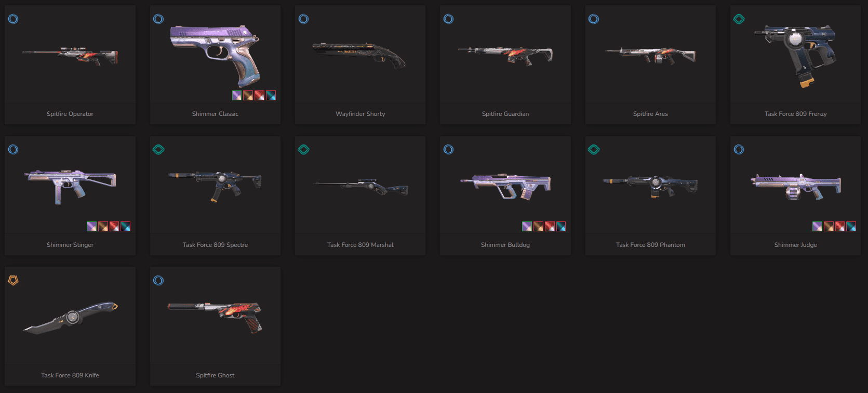
Task: Select the red chroma swatch for Shimmer Stinger
Action: click(114, 227)
